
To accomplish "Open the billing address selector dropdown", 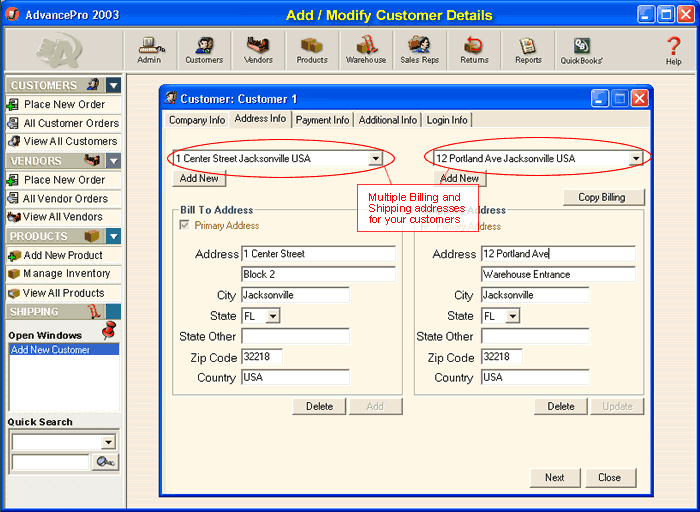I will [x=376, y=158].
